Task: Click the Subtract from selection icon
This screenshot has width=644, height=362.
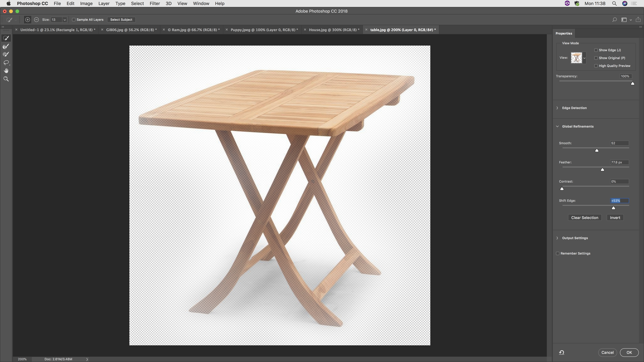Action: coord(36,19)
